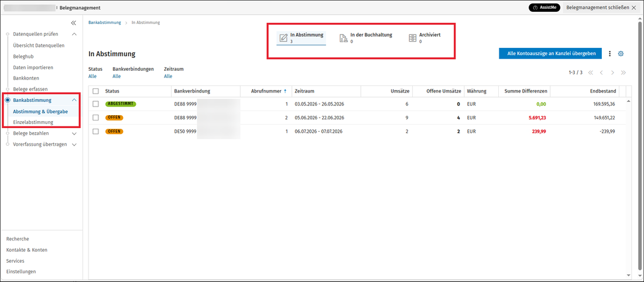Collapse the Datenquellen prüfen section

pyautogui.click(x=74, y=34)
